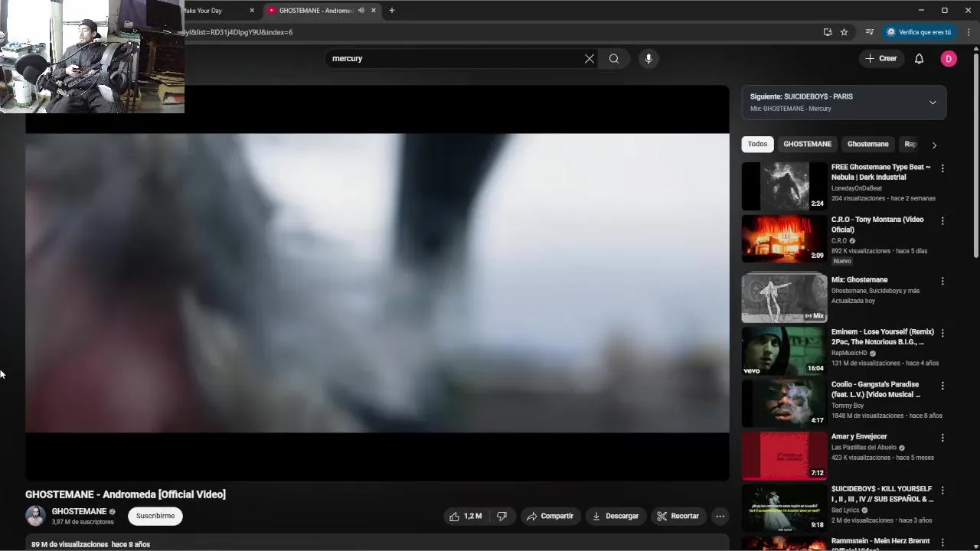Viewport: 980px width, 551px height.
Task: Like the Andromeda video
Action: (x=465, y=517)
